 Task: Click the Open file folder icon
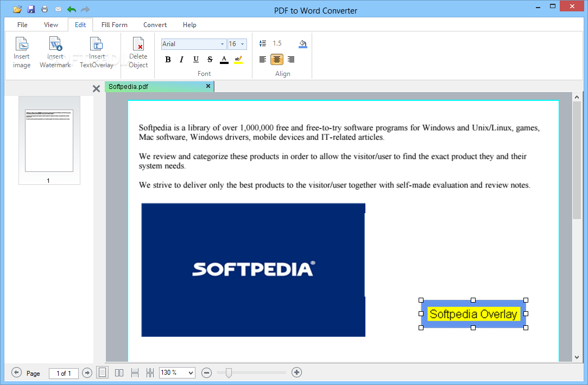tap(17, 9)
